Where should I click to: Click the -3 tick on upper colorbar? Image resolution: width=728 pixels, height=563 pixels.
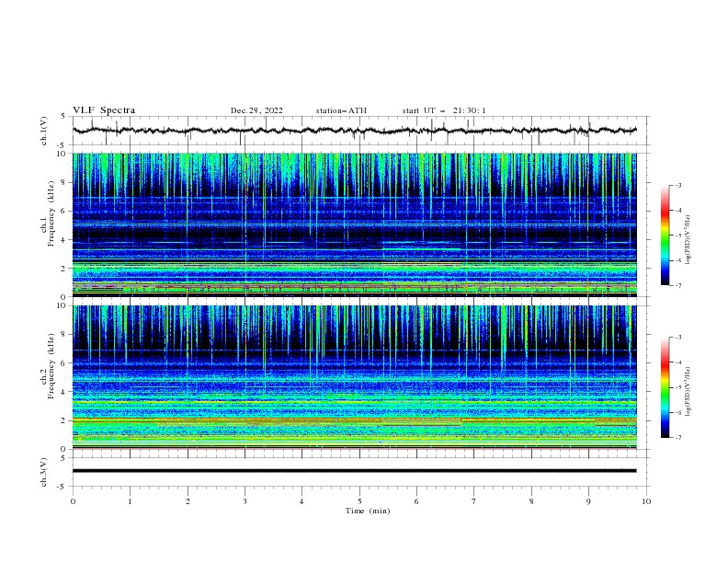(x=677, y=185)
